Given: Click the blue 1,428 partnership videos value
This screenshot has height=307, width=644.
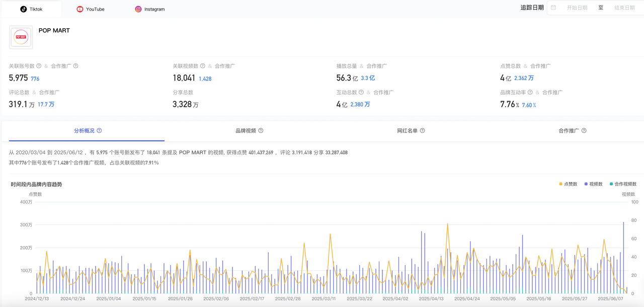Looking at the screenshot, I should (x=205, y=79).
